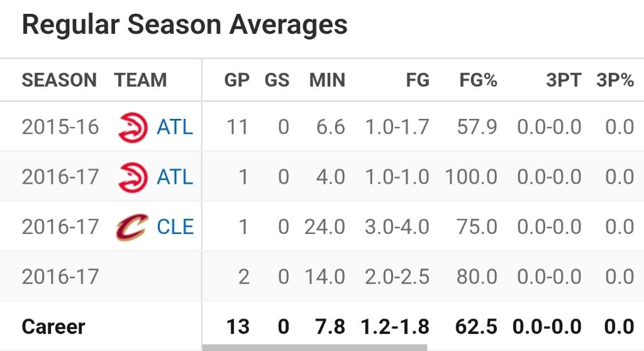Screen dimensions: 644x351
Task: Click the GP column header
Action: 237,81
